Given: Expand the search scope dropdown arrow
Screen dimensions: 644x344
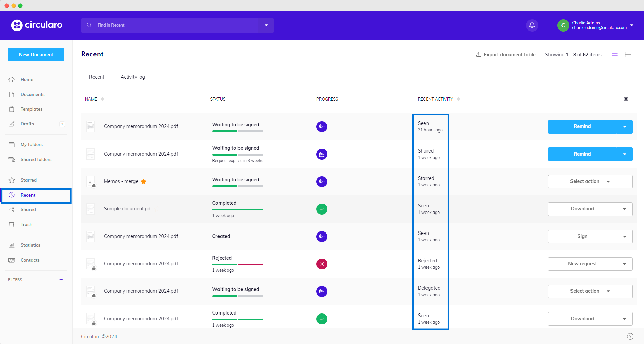Looking at the screenshot, I should 266,25.
